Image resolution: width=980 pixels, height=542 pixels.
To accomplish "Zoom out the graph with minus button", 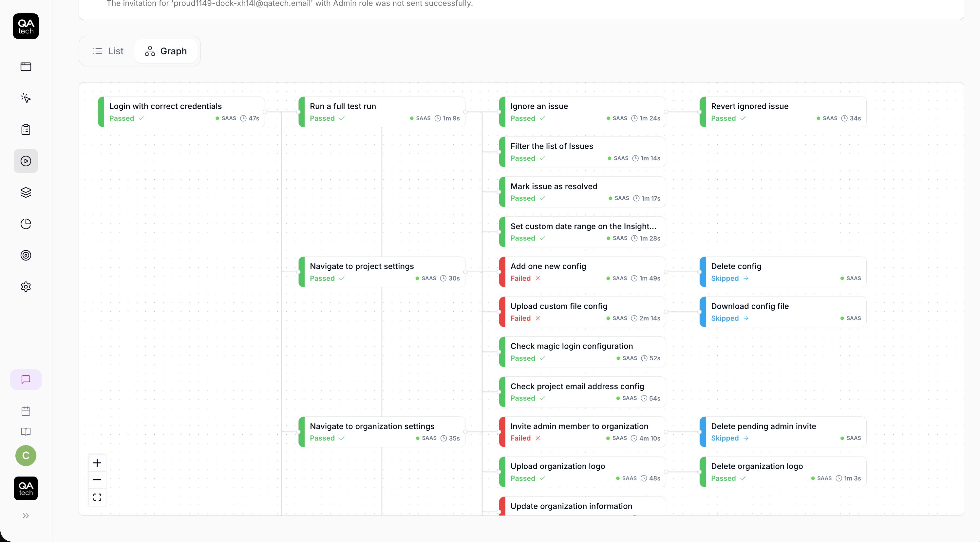I will pyautogui.click(x=97, y=480).
